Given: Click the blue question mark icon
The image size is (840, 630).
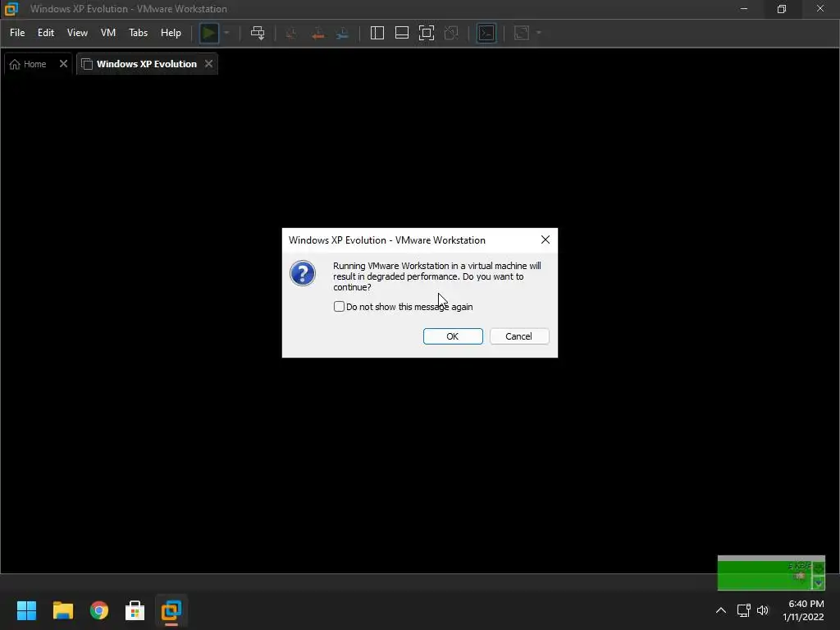Looking at the screenshot, I should [x=303, y=273].
